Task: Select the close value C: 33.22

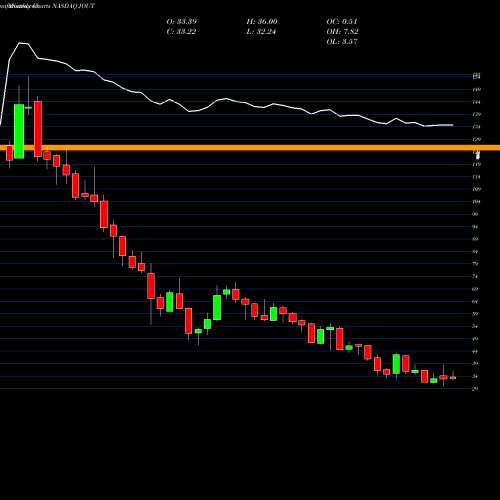Action: point(181,32)
